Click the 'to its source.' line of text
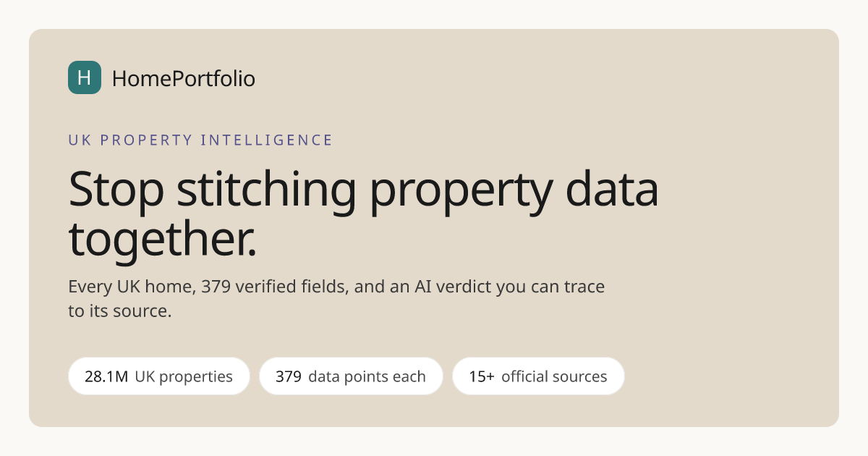The height and width of the screenshot is (456, 868). click(x=119, y=312)
